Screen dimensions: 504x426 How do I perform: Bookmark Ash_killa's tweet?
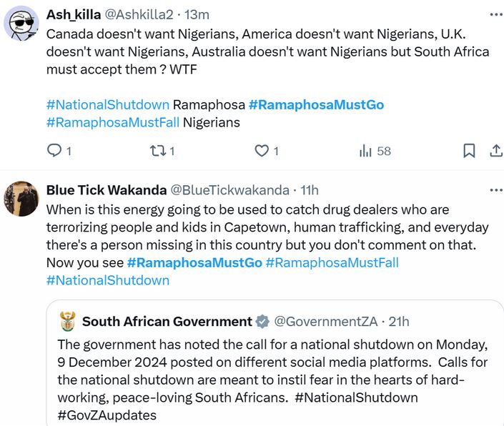[x=469, y=151]
